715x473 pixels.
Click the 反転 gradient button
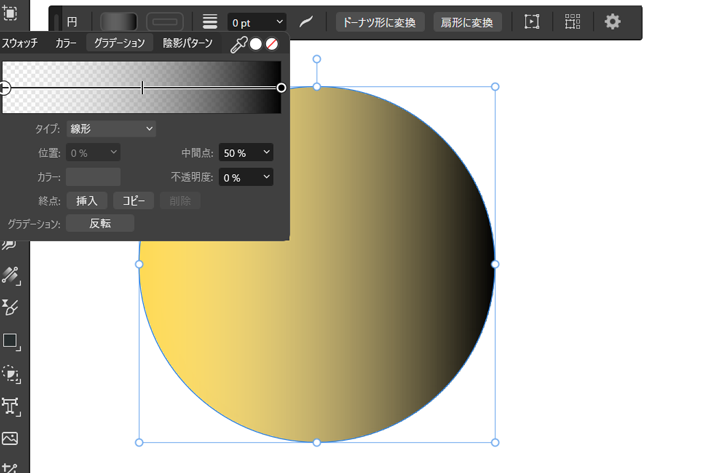coord(100,224)
